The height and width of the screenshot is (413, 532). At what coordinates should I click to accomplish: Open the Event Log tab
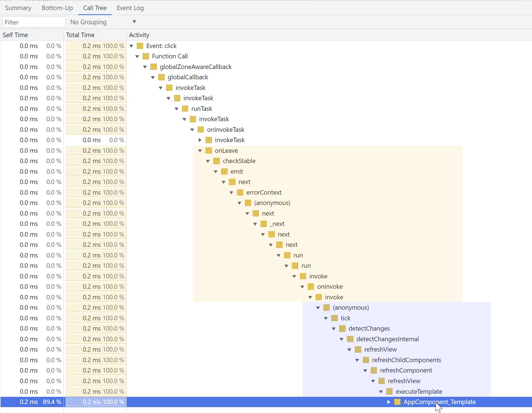130,8
